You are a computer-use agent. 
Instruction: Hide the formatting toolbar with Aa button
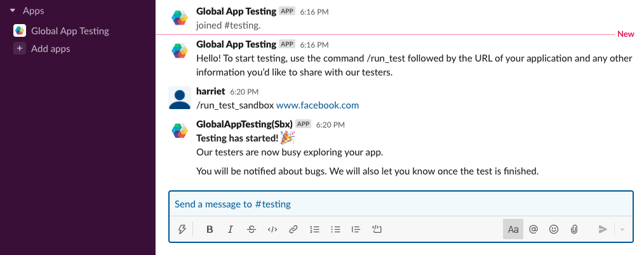pos(513,230)
